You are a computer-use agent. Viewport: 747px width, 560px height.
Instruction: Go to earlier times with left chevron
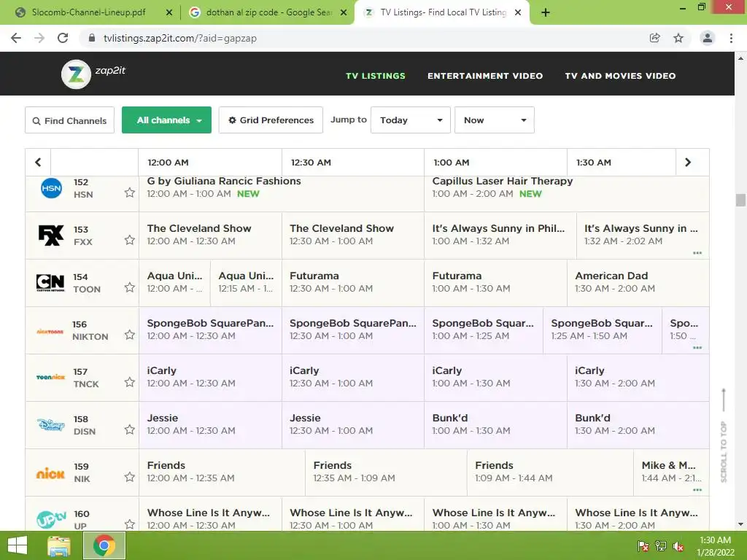[x=38, y=163]
